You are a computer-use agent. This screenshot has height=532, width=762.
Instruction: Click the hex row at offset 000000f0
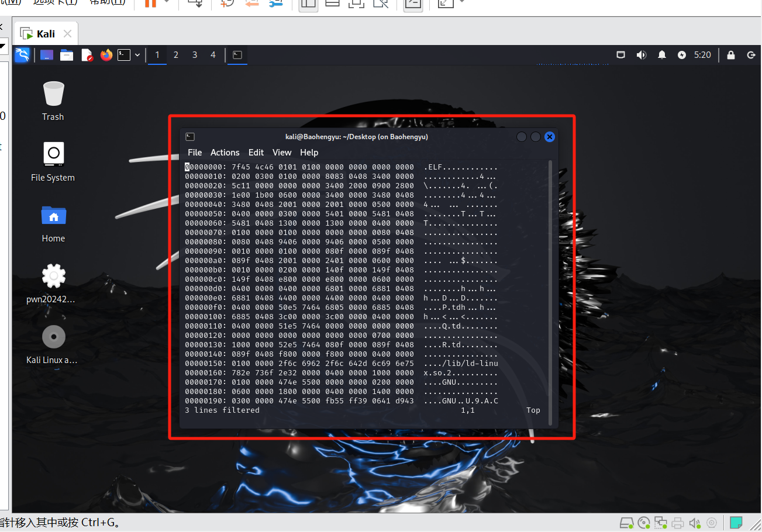342,308
